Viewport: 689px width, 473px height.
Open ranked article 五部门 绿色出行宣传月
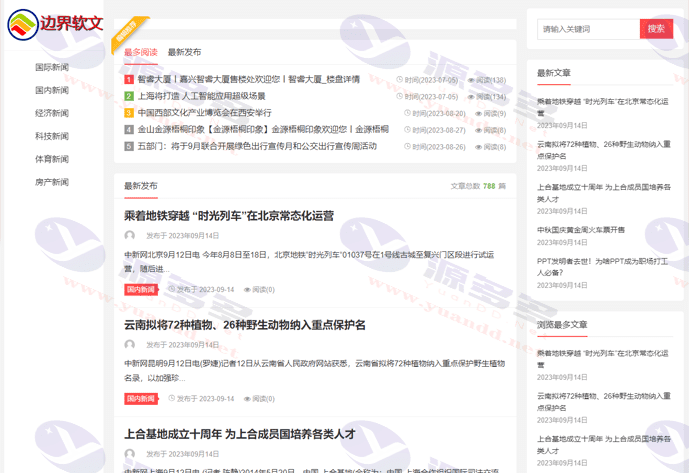pos(257,146)
